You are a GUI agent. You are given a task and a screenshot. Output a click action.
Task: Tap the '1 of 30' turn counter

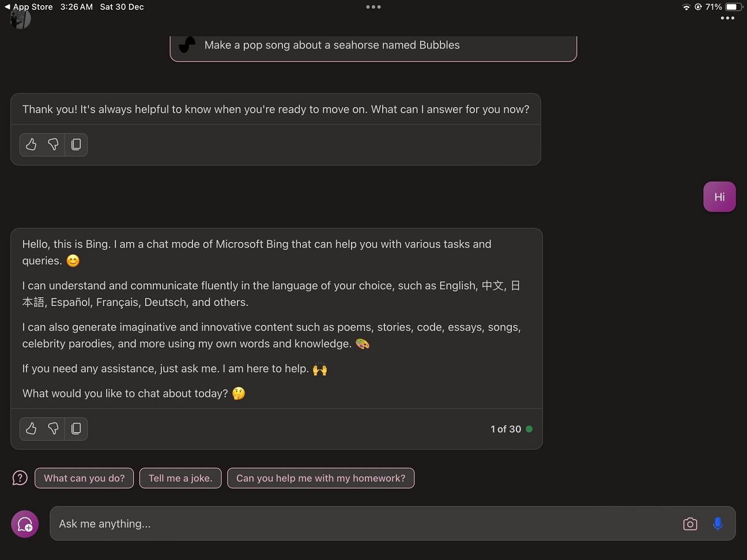[x=505, y=429]
